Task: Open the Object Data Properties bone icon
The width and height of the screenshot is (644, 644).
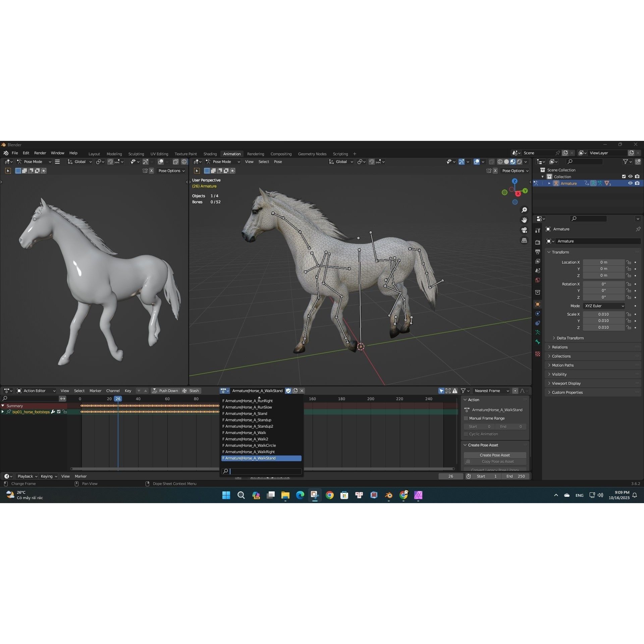Action: click(538, 342)
